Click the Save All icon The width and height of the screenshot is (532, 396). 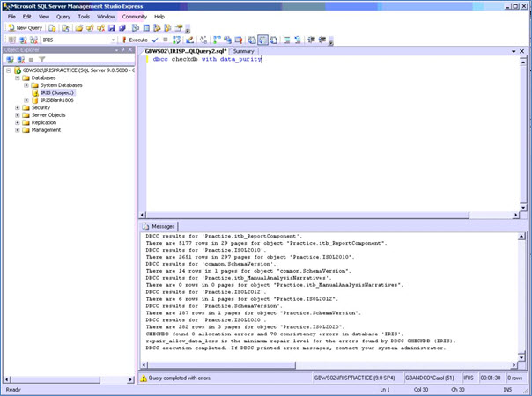(122, 28)
